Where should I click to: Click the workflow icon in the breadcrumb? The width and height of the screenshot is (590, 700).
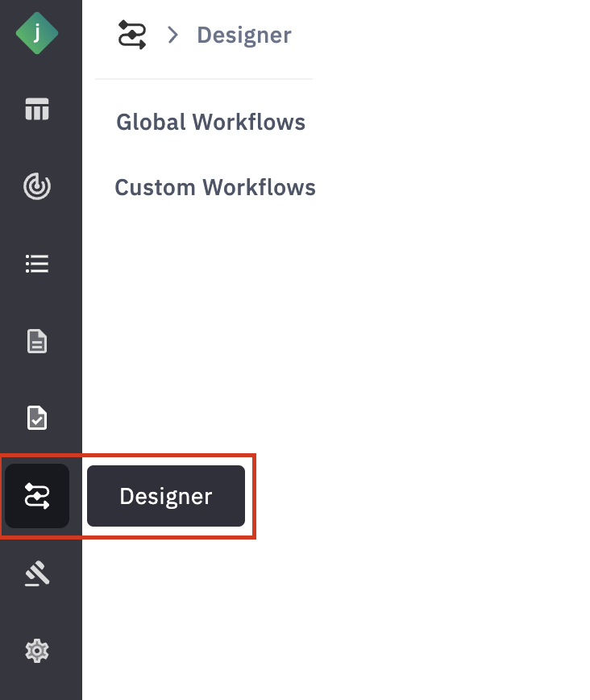(132, 35)
